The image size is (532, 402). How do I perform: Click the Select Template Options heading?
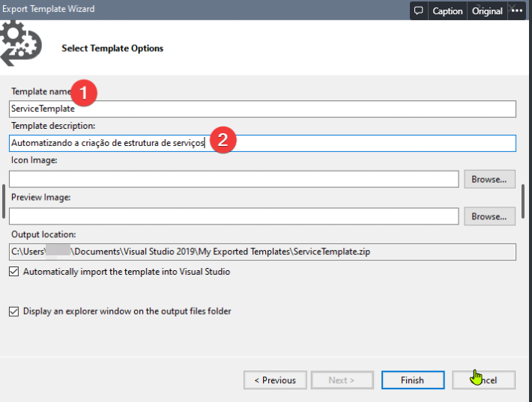(x=112, y=48)
